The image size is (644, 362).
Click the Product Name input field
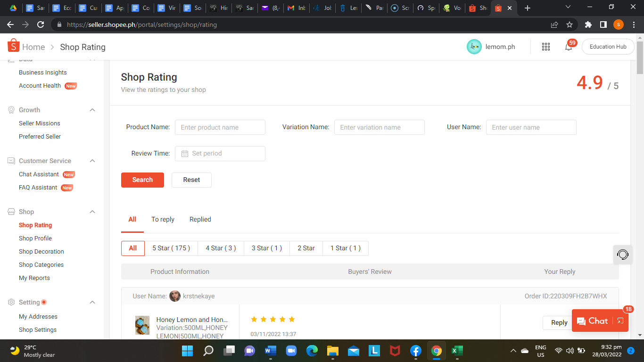(220, 127)
